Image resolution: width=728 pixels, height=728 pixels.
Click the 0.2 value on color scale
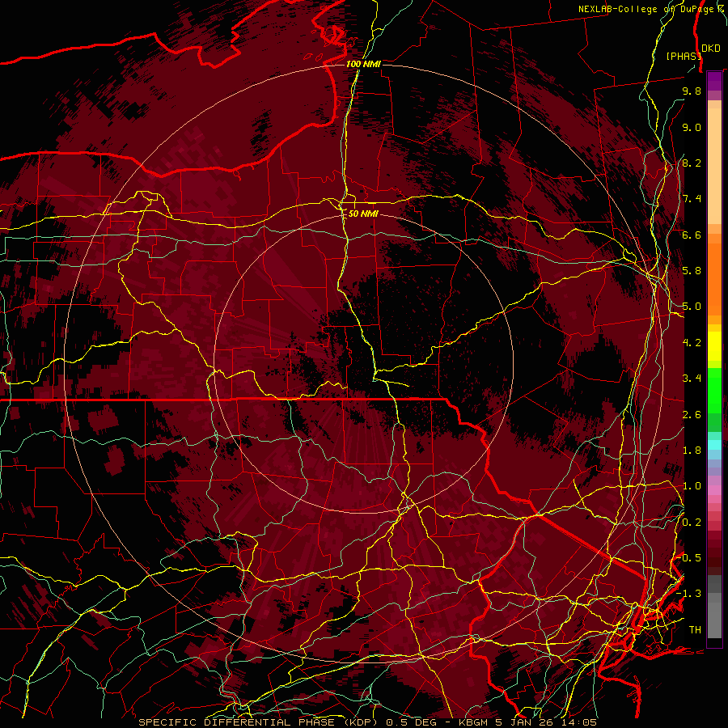[692, 523]
